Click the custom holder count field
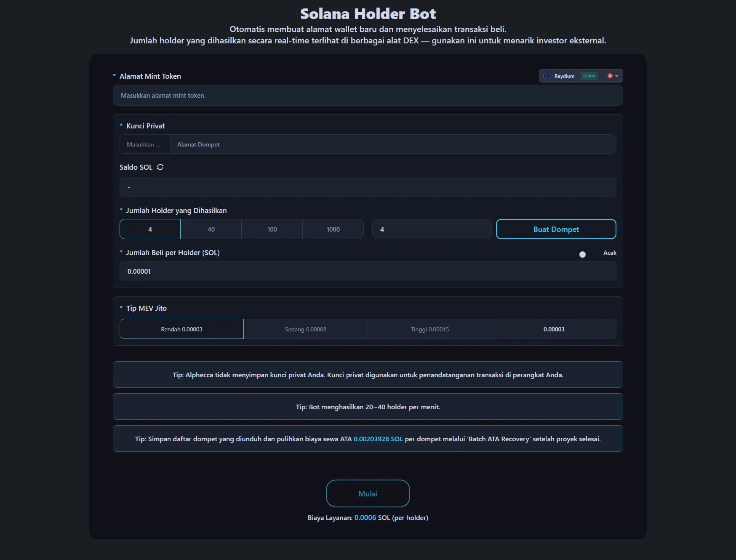Viewport: 736px width, 560px height. 432,229
